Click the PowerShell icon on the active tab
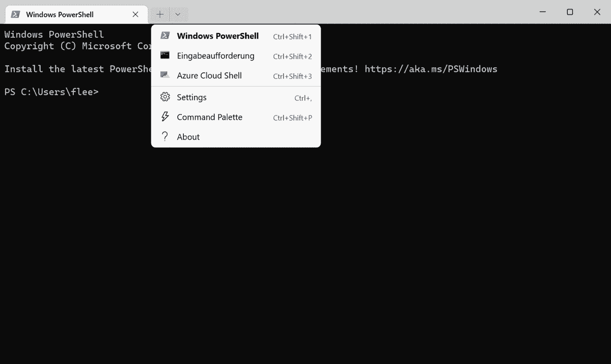The image size is (611, 364). (17, 14)
